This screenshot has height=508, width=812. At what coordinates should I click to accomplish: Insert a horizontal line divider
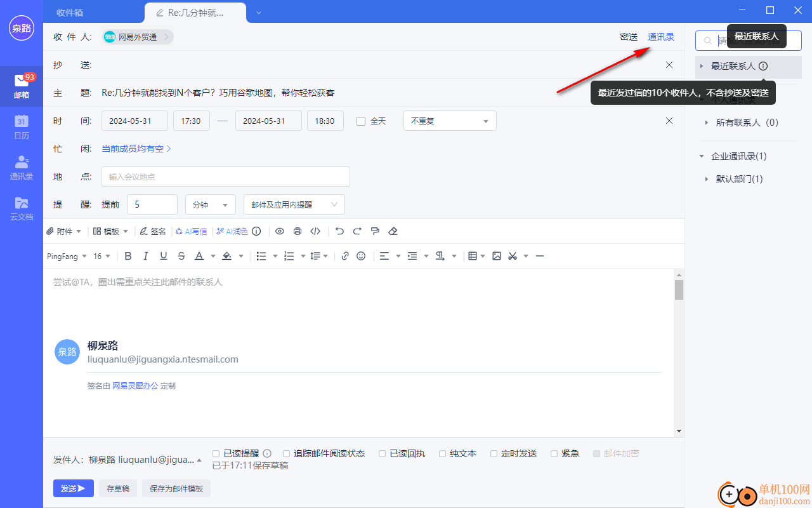540,256
